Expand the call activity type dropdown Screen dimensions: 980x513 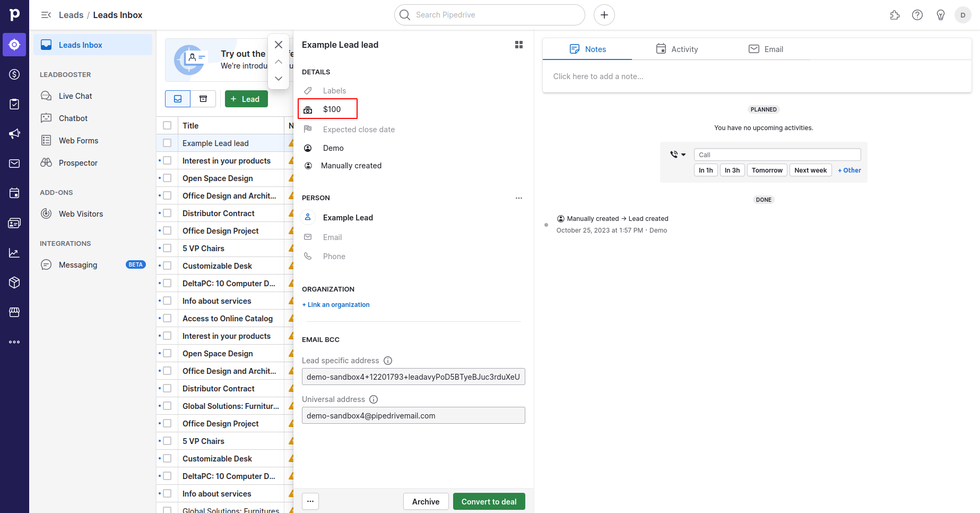pyautogui.click(x=678, y=155)
